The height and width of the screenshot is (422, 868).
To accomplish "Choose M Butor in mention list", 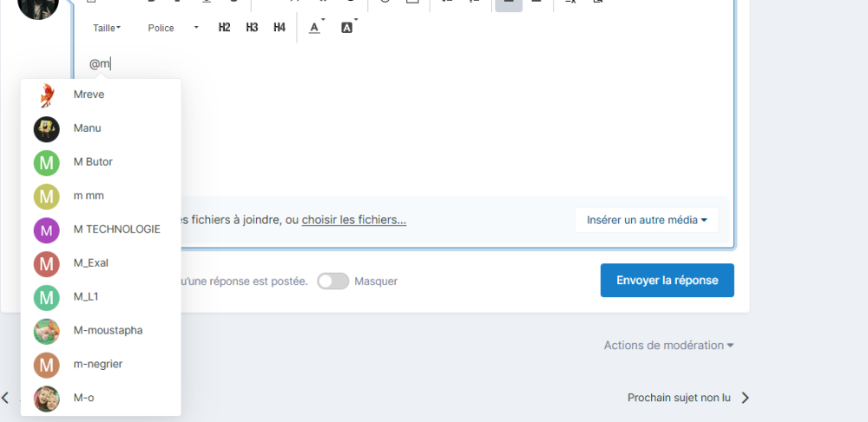I will [x=101, y=162].
